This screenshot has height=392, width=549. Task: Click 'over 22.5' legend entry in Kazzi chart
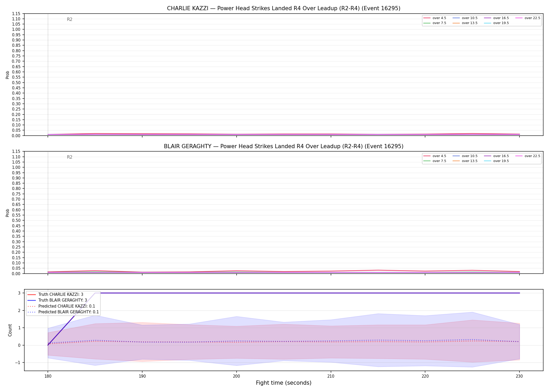pyautogui.click(x=528, y=18)
